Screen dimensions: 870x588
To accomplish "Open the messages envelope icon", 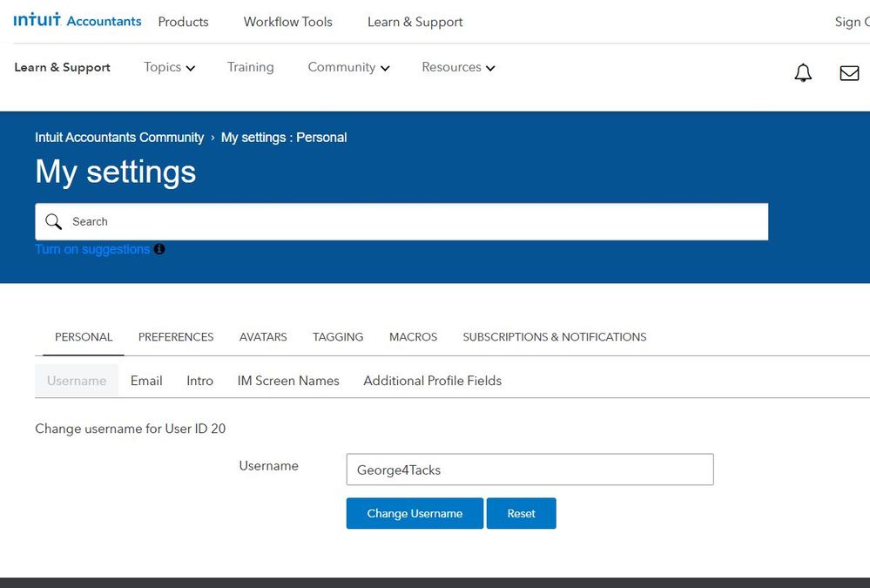I will pyautogui.click(x=849, y=73).
